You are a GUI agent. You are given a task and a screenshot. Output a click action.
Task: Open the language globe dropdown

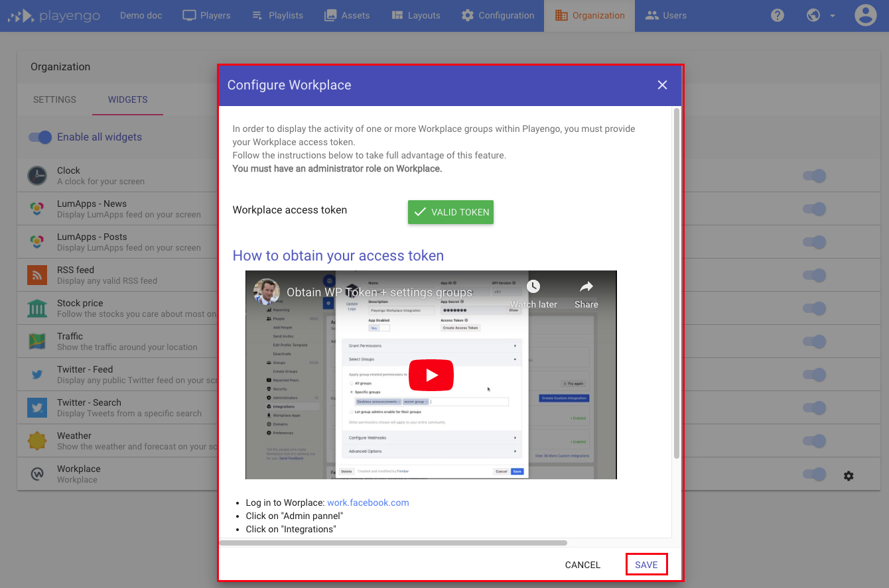(821, 15)
